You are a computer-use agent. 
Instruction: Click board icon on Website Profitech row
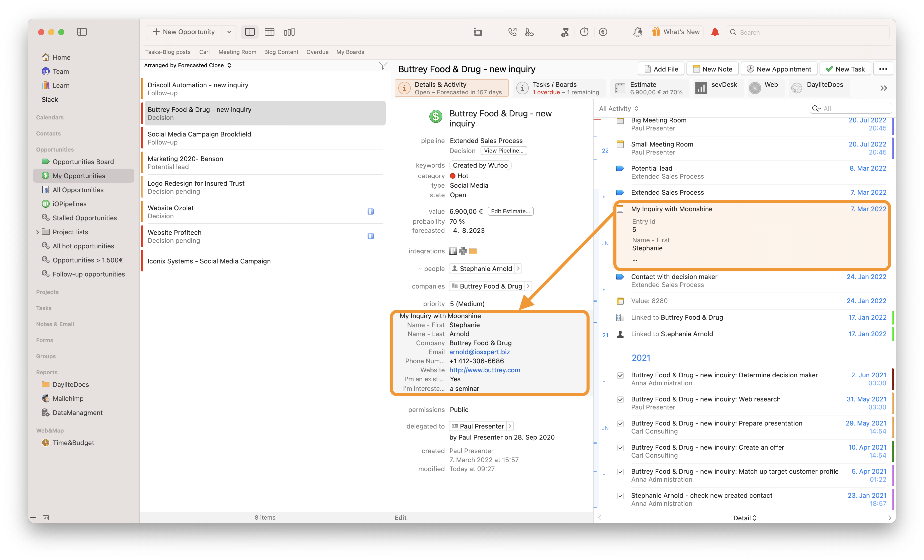click(x=371, y=236)
